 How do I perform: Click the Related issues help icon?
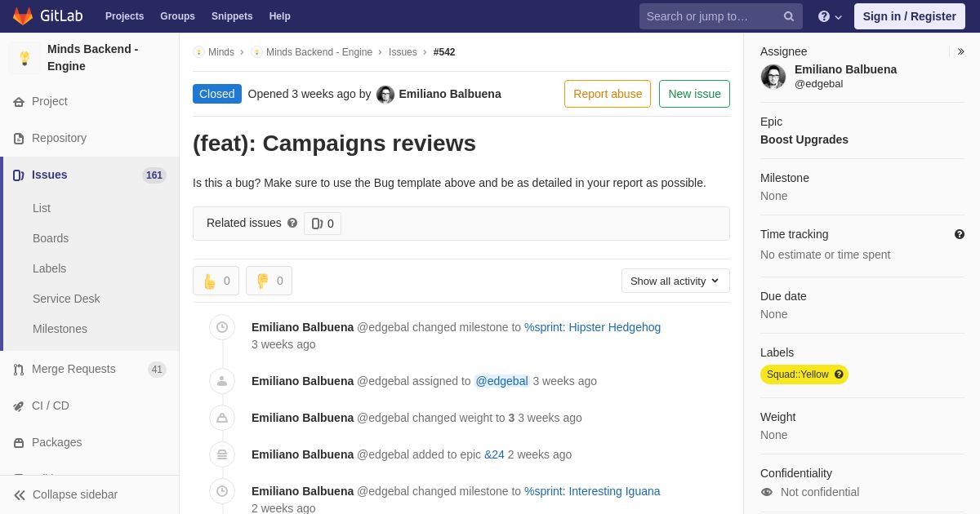(292, 223)
